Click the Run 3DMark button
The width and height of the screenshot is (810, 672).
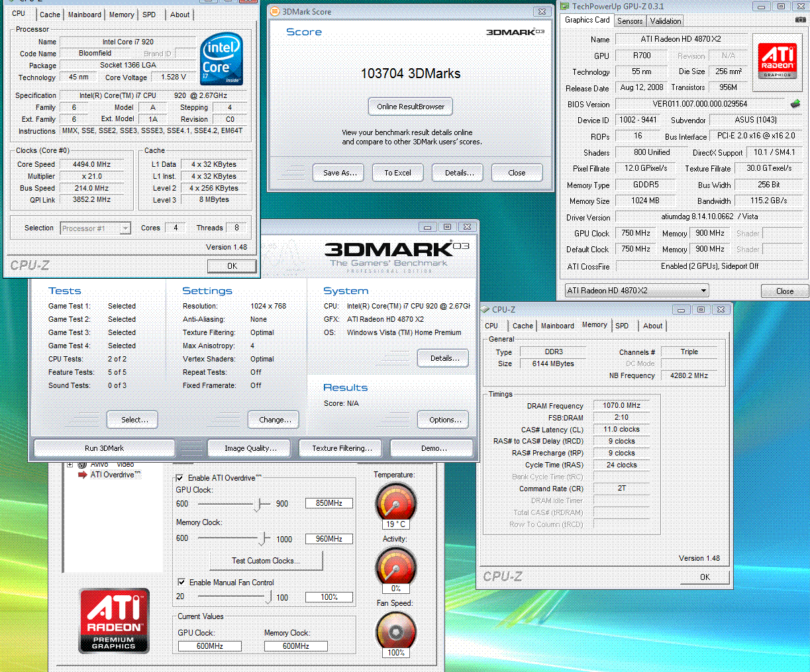[x=105, y=448]
